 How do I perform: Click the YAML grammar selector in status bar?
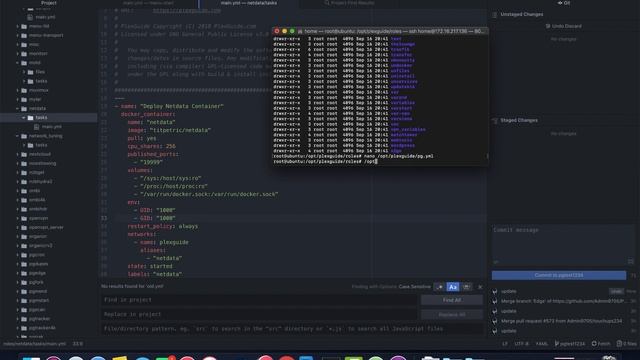pyautogui.click(x=542, y=344)
